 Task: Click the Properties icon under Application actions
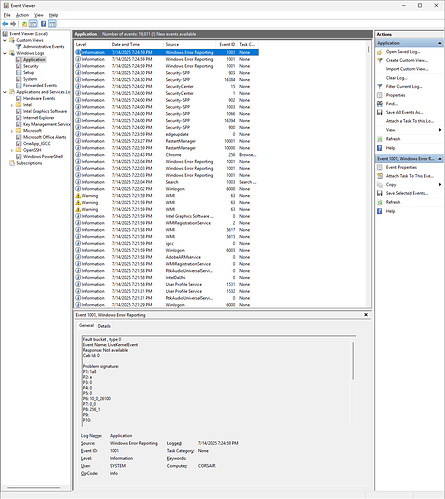pyautogui.click(x=380, y=95)
